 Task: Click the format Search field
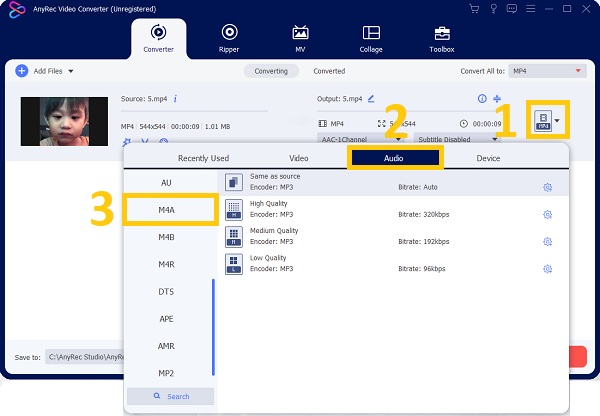171,396
